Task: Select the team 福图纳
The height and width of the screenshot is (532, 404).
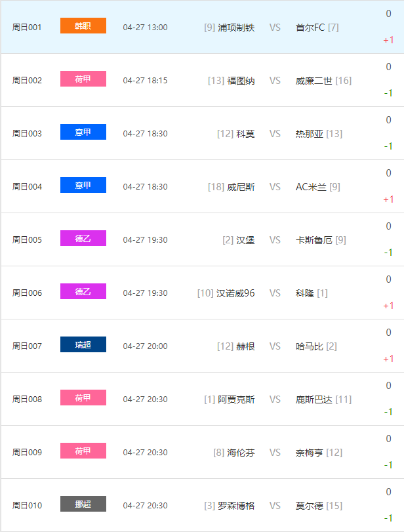Action: [x=241, y=81]
